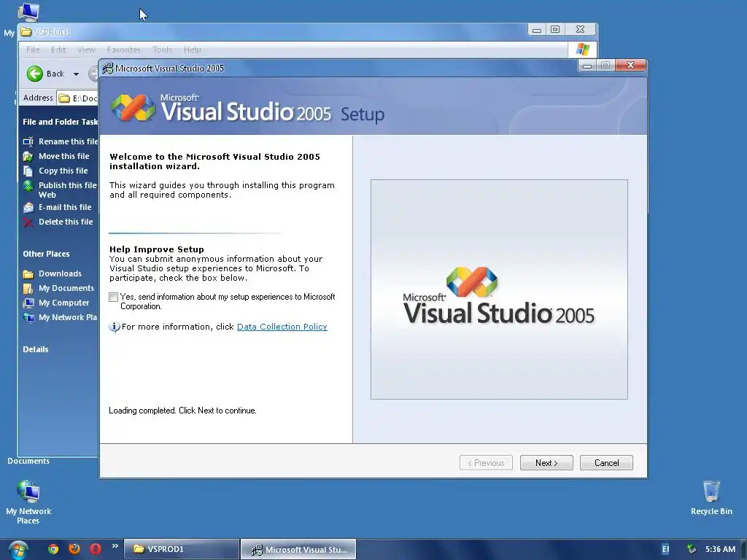Cancel the Visual Studio 2005 setup

tap(606, 463)
